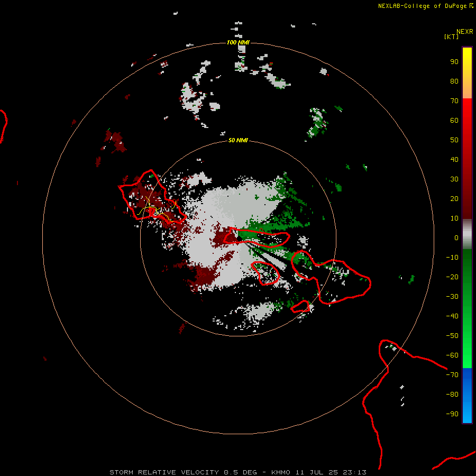This screenshot has width=476, height=476.
Task: Pick the yellow segment of the color bar
Action: pos(467,73)
